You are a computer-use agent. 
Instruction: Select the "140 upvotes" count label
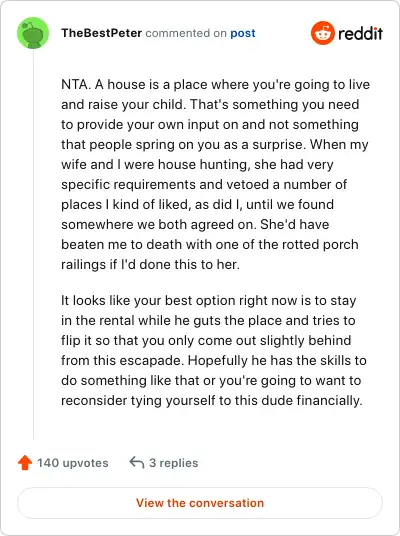pyautogui.click(x=72, y=463)
